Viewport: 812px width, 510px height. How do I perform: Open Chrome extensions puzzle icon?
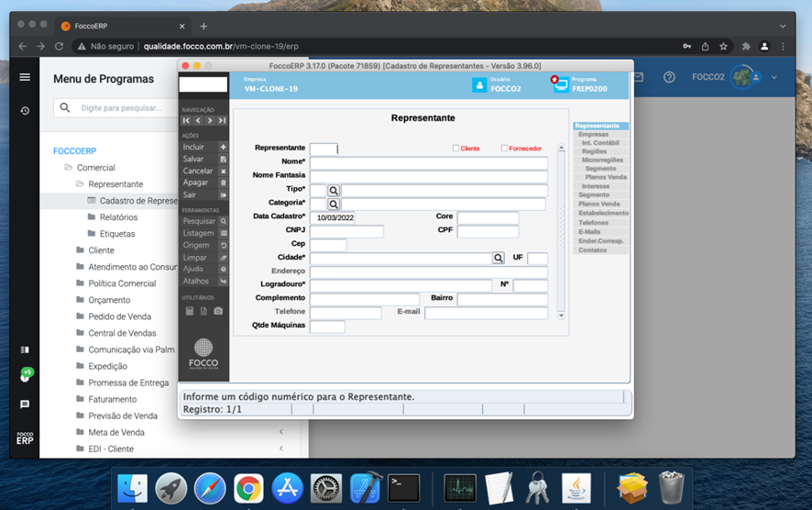coord(746,46)
